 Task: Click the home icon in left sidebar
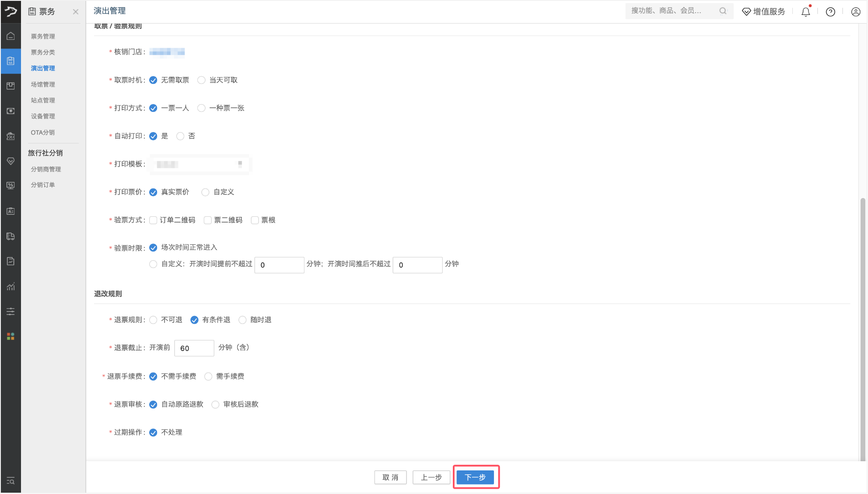[10, 36]
